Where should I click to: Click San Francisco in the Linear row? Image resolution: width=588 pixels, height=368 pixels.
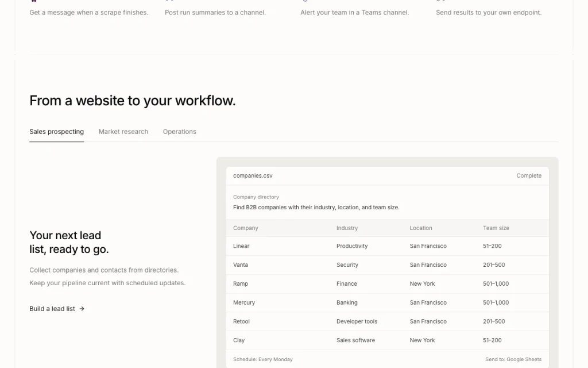pos(428,246)
